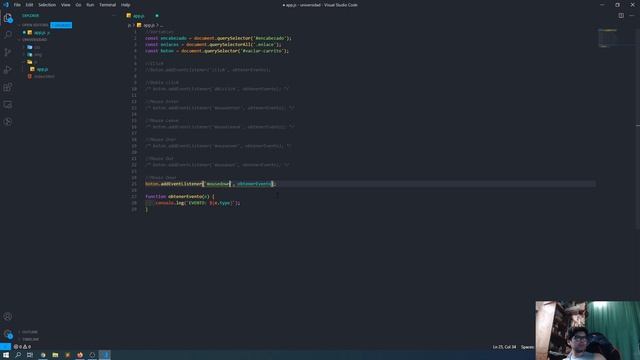Open the Windows Start menu

[6, 355]
